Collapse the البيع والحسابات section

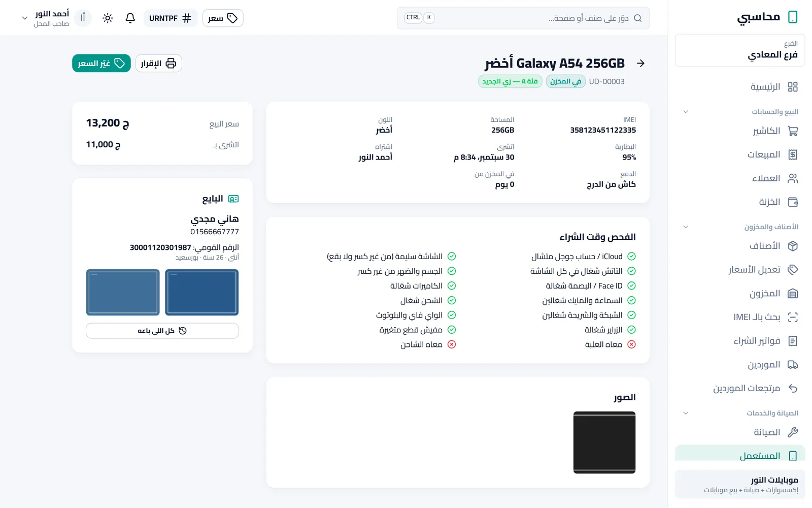[x=686, y=112]
